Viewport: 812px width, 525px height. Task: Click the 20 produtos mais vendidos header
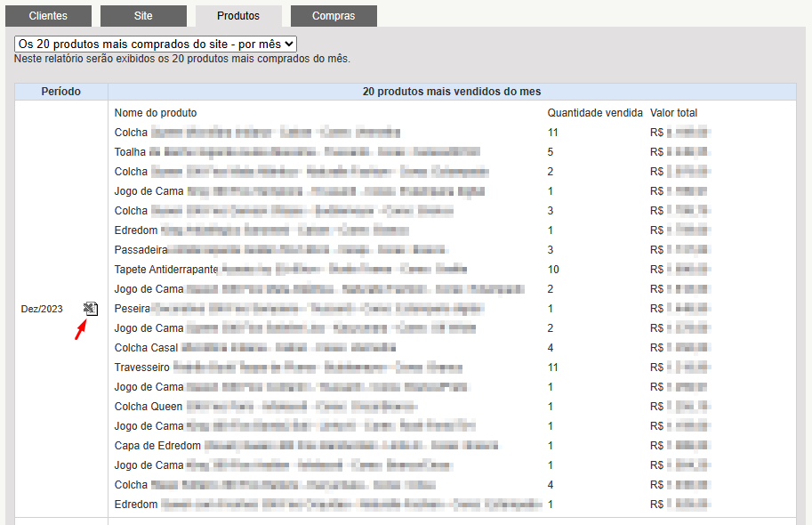(x=452, y=92)
